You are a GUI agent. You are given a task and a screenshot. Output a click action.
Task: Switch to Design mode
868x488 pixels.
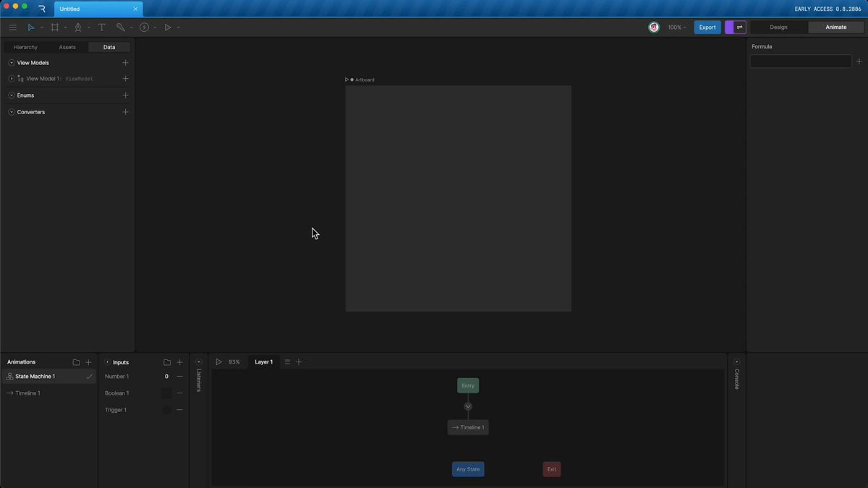[778, 27]
